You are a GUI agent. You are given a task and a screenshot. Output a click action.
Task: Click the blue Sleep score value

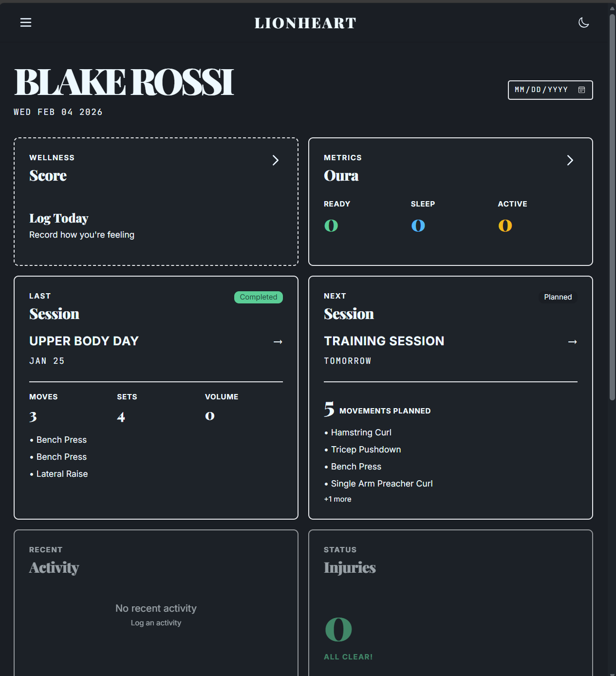[x=418, y=225]
